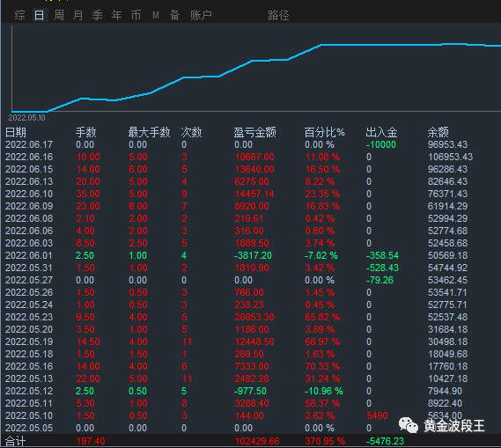Screen dimensions: 501x448
Task: Click the 百分比% column header
Action: [x=324, y=132]
